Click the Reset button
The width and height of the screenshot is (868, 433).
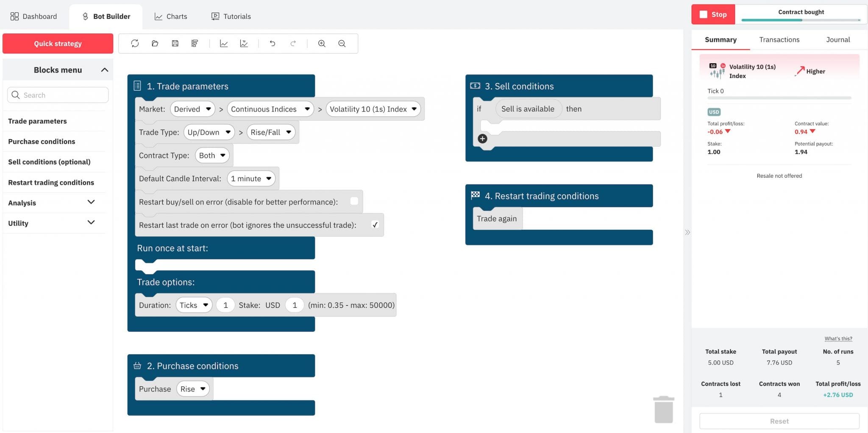coord(779,421)
